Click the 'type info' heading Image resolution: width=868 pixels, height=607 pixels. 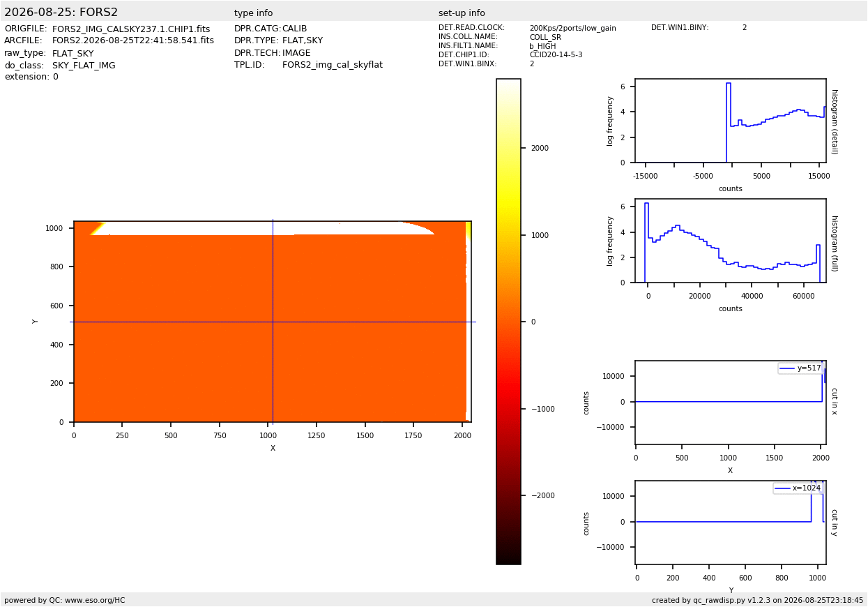254,13
